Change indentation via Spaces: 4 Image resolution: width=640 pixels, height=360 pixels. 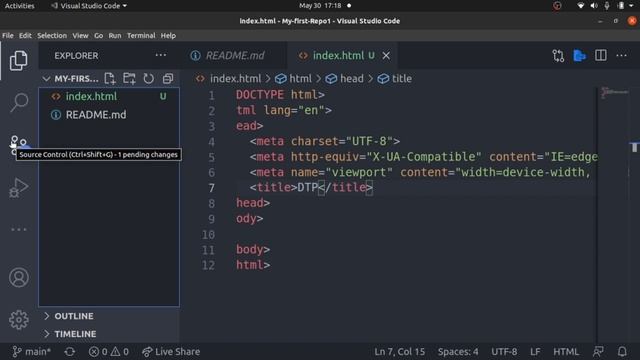click(458, 351)
